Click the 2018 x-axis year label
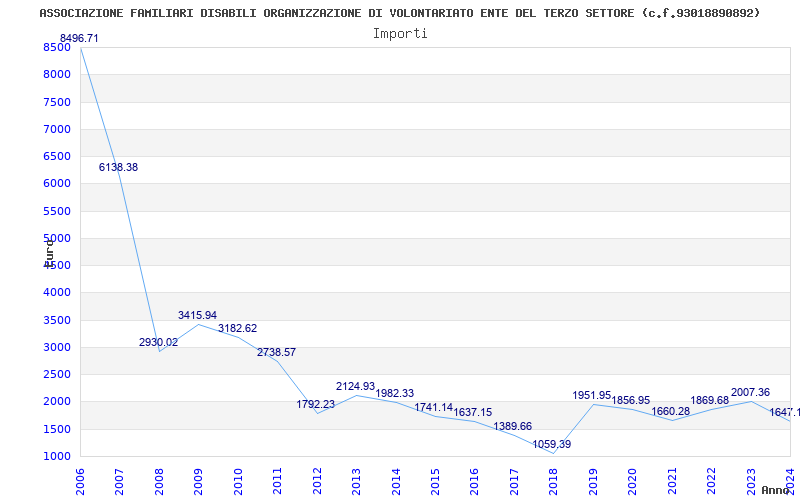Viewport: 800px width, 500px height. (554, 482)
